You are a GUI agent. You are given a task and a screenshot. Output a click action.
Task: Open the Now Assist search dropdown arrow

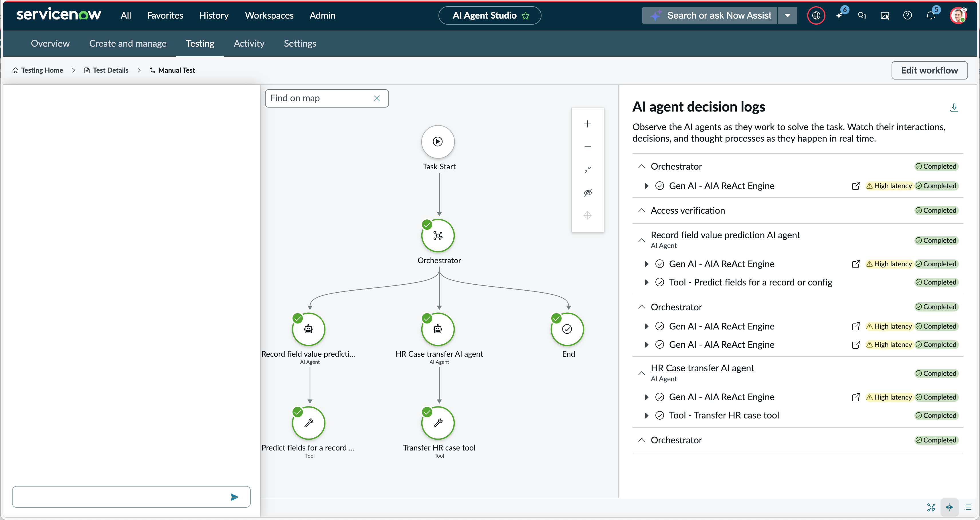[x=787, y=15]
